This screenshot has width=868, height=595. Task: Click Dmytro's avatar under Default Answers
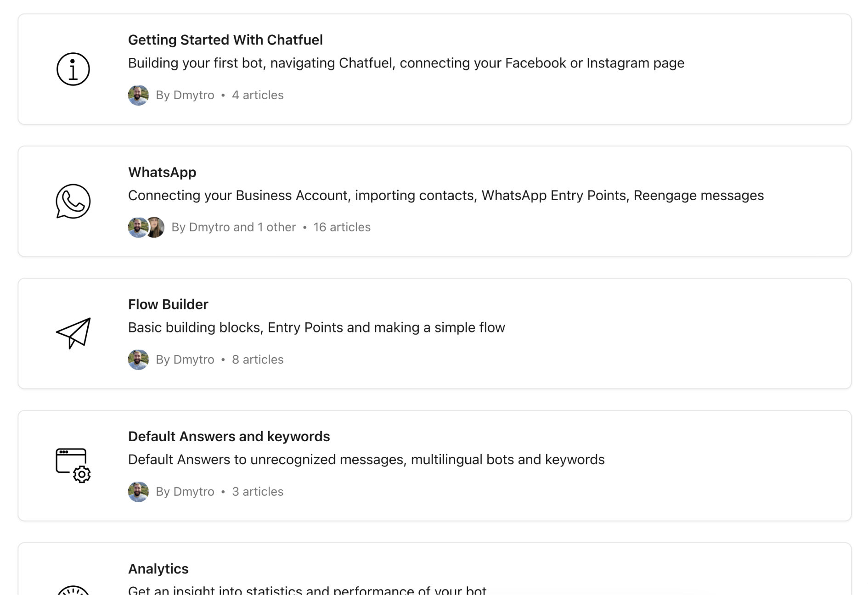pos(138,492)
